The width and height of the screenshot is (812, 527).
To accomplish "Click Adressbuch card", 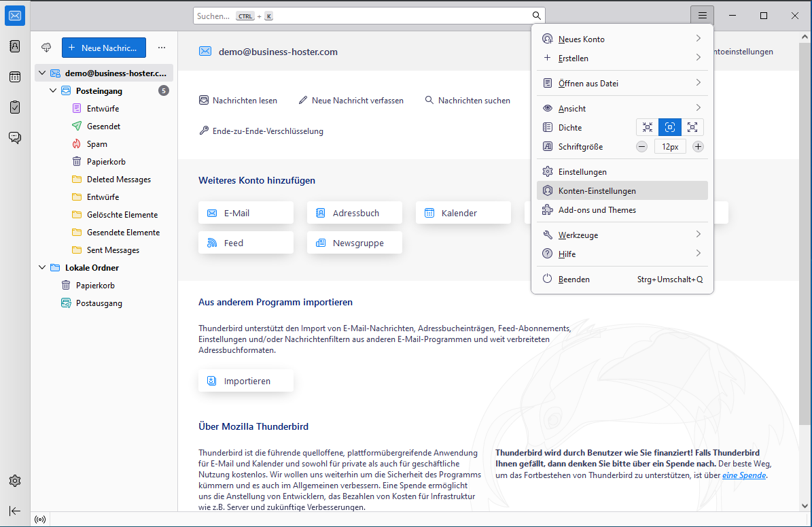I will [x=355, y=213].
